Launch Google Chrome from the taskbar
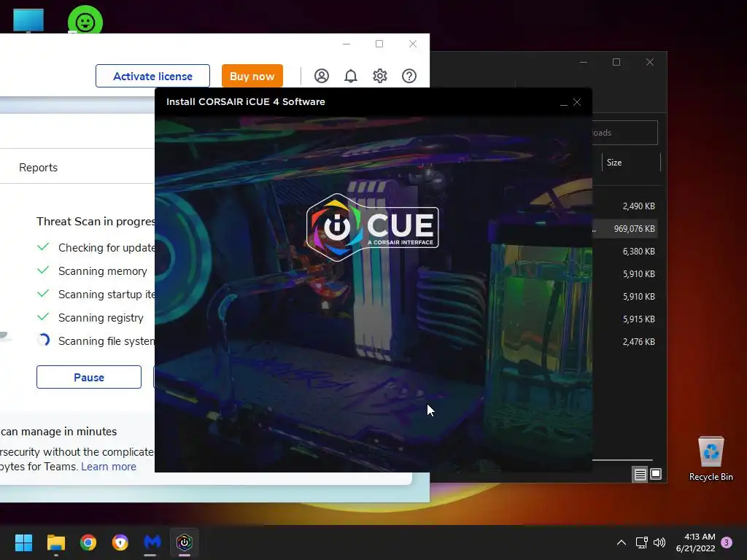 point(88,542)
